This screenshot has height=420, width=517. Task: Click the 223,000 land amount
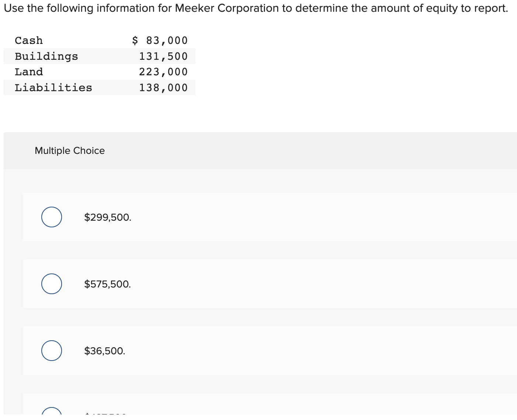[163, 72]
